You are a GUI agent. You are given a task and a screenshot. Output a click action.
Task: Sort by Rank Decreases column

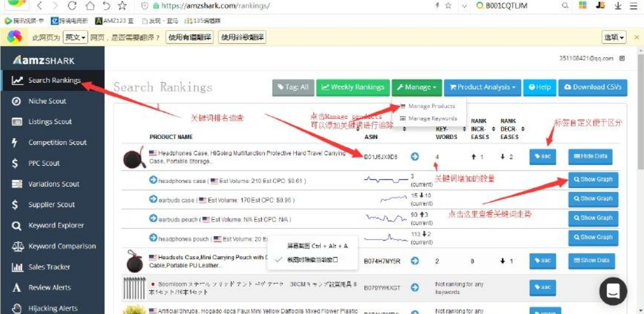pyautogui.click(x=523, y=129)
